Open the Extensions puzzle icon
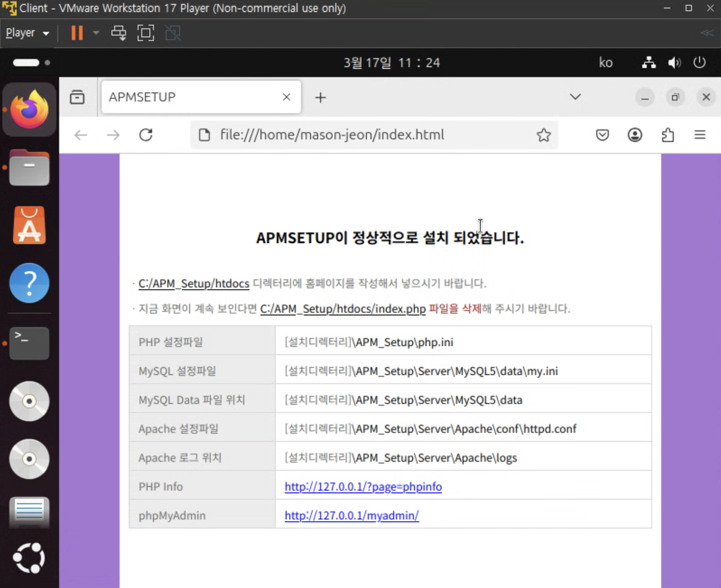721x588 pixels. pos(668,135)
